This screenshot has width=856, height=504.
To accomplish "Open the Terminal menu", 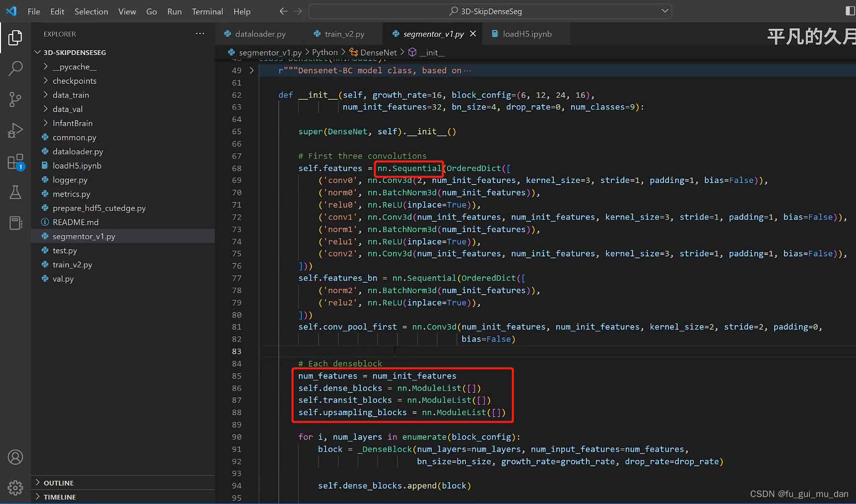I will point(207,11).
